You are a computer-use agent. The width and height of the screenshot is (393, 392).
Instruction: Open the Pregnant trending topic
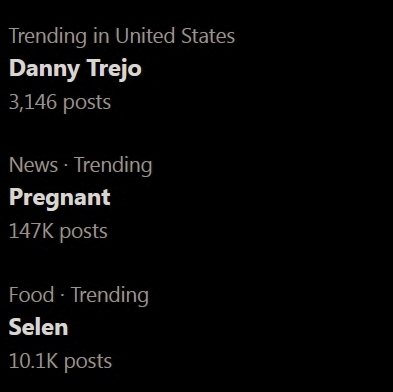click(x=60, y=198)
